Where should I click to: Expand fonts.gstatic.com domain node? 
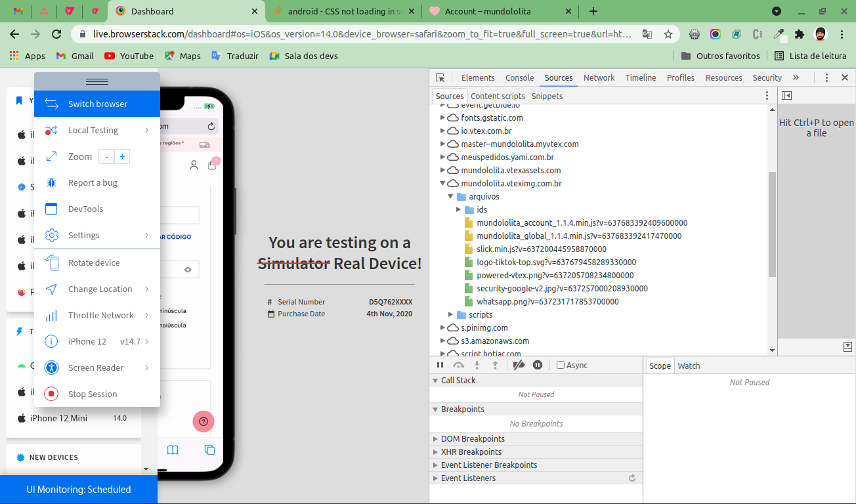click(443, 118)
